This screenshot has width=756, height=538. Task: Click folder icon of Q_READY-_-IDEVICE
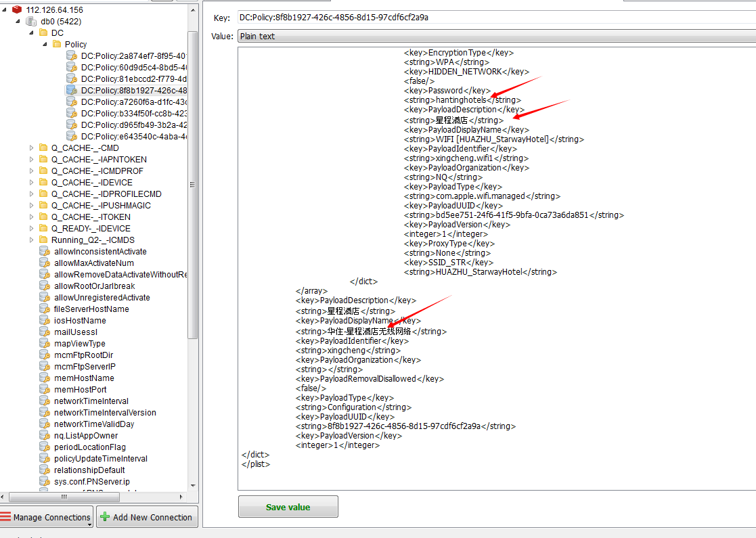[x=43, y=228]
